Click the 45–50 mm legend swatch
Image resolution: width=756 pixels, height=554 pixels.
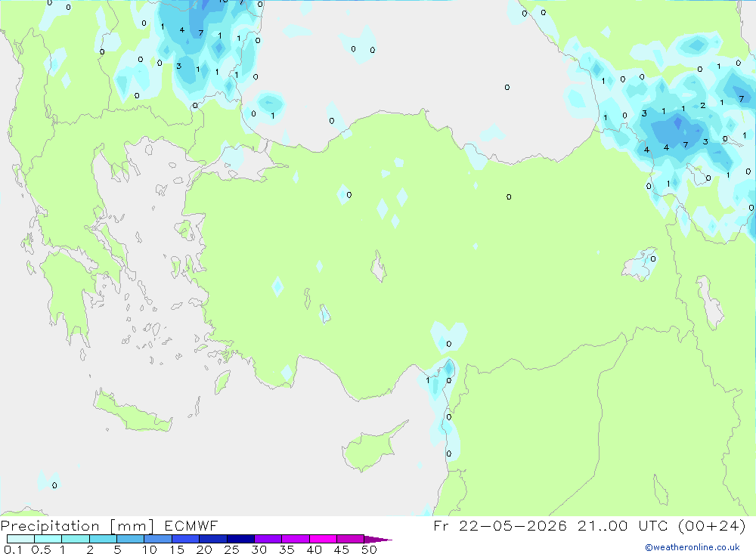351,539
